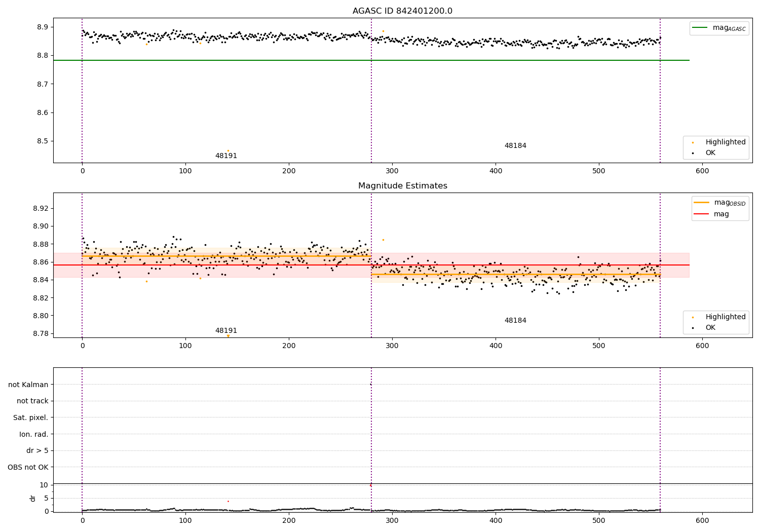Click the 'Sat. pixel.' flag row label
760x532 pixels.
pos(31,417)
